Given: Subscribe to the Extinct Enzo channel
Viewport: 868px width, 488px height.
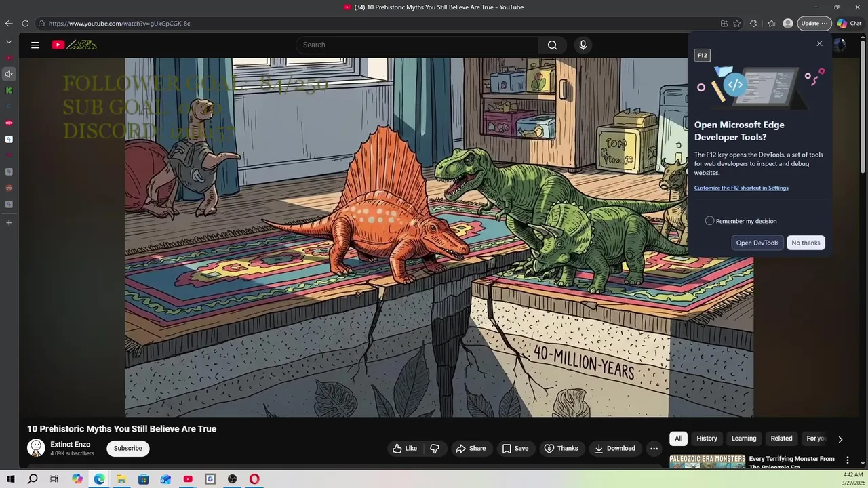Looking at the screenshot, I should click(128, 448).
